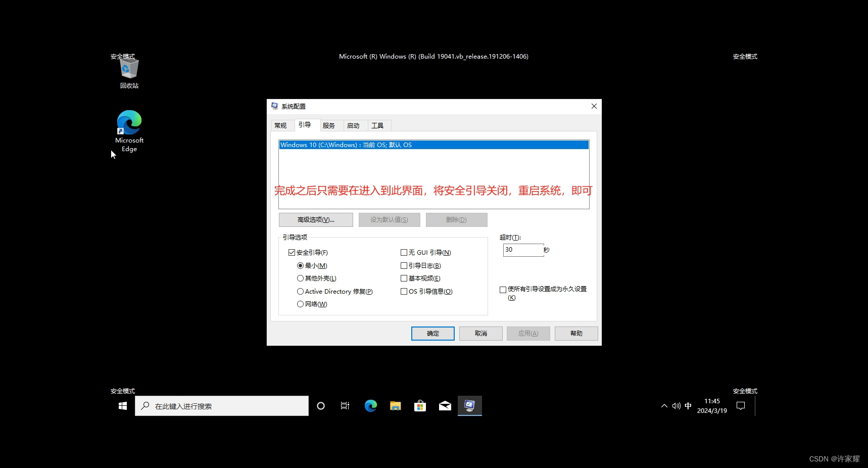
Task: Click the Windows Start button
Action: (x=123, y=406)
